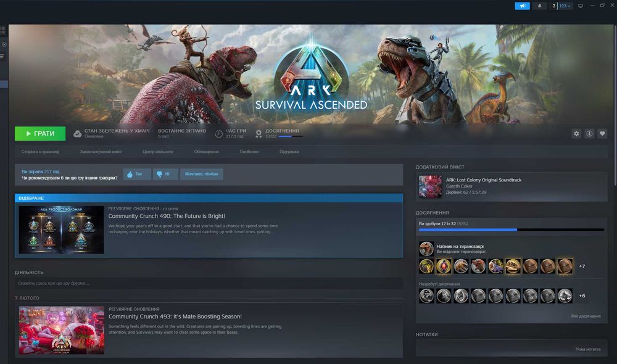Click the left sidebar list filter icon
The height and width of the screenshot is (364, 617).
(2, 57)
